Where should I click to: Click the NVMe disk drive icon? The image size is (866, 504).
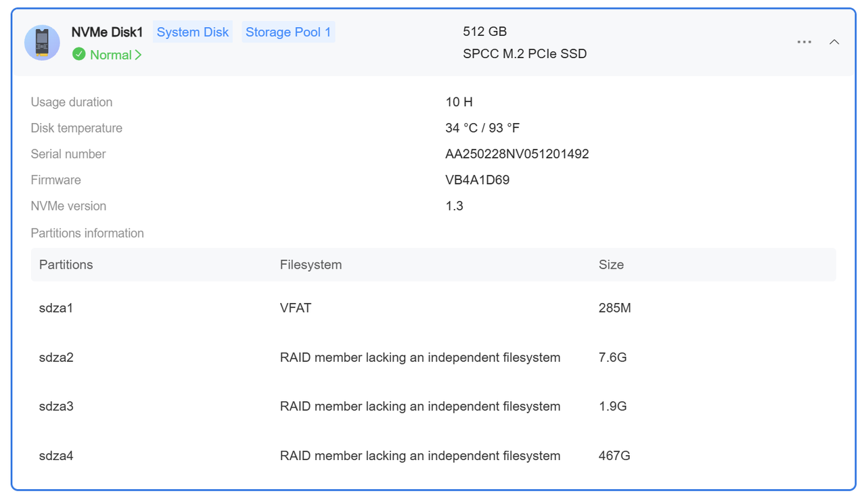42,43
